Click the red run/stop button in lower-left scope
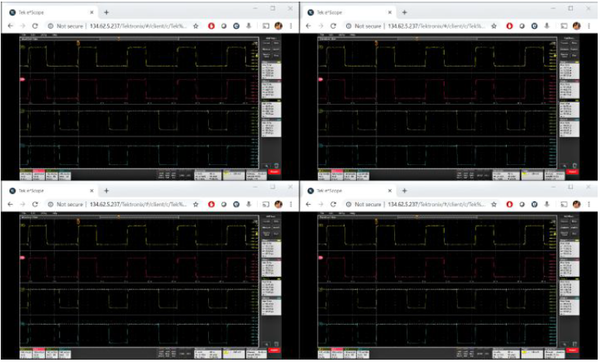Viewport: 600px width, 362px height. pyautogui.click(x=274, y=351)
